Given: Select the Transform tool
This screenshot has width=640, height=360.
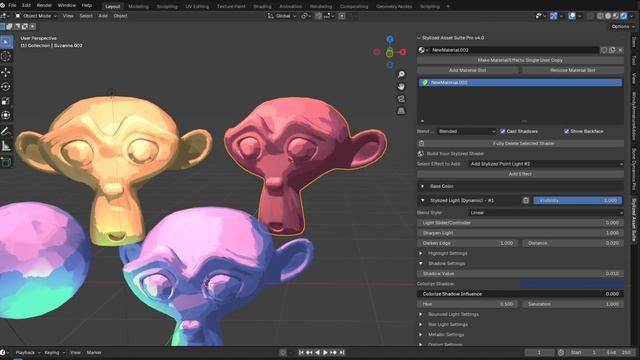Looking at the screenshot, I should tap(6, 116).
